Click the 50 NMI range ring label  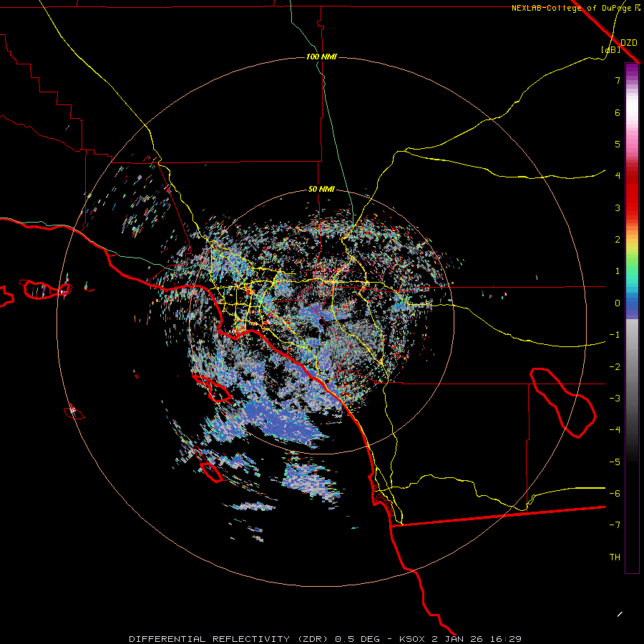321,189
